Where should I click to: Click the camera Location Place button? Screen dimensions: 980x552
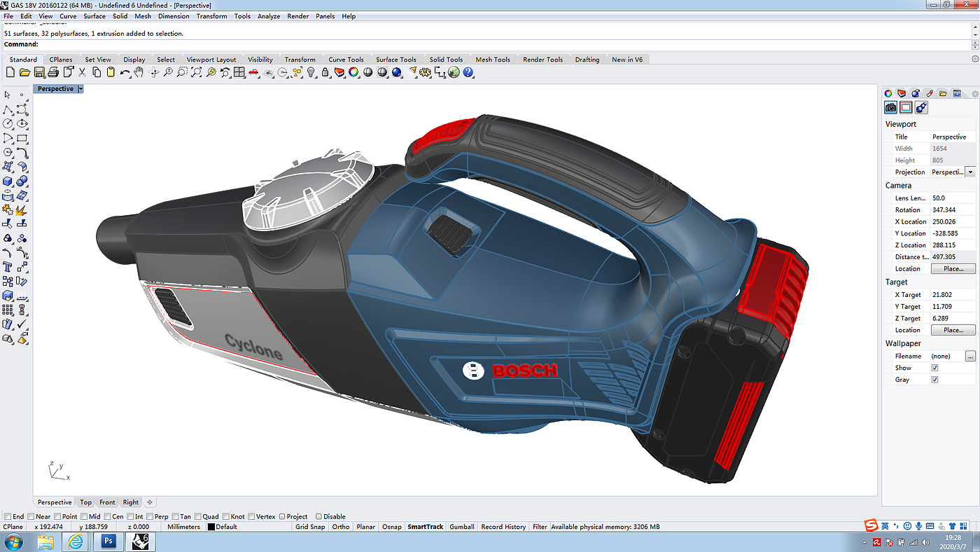click(x=952, y=269)
